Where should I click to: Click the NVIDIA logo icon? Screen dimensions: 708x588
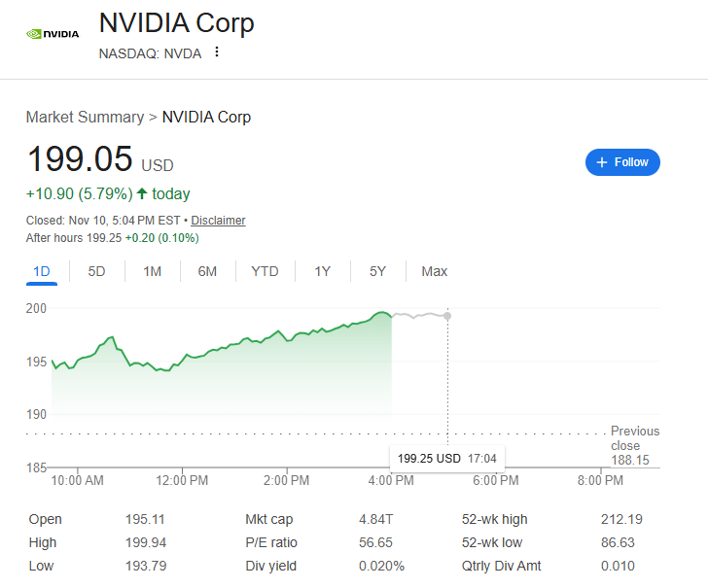click(53, 33)
